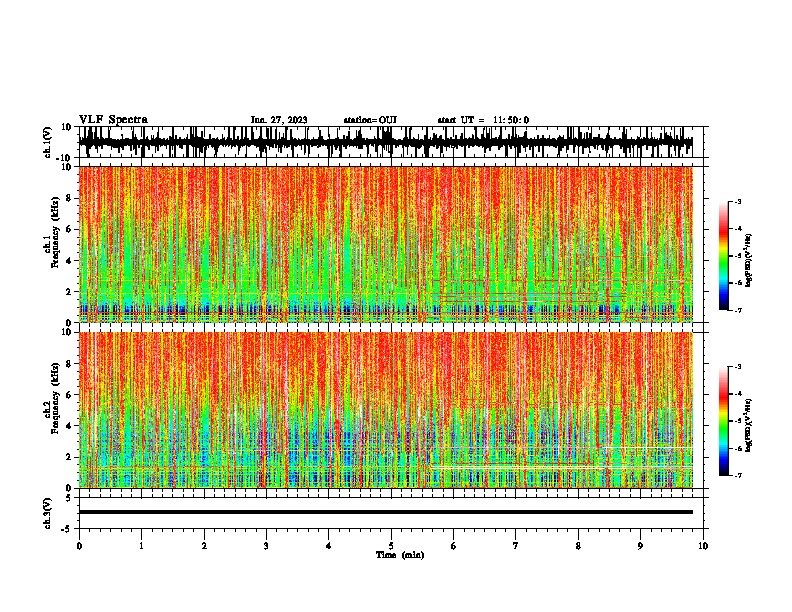Click the -7 label on upper color scale
792x612 pixels.
[x=737, y=310]
